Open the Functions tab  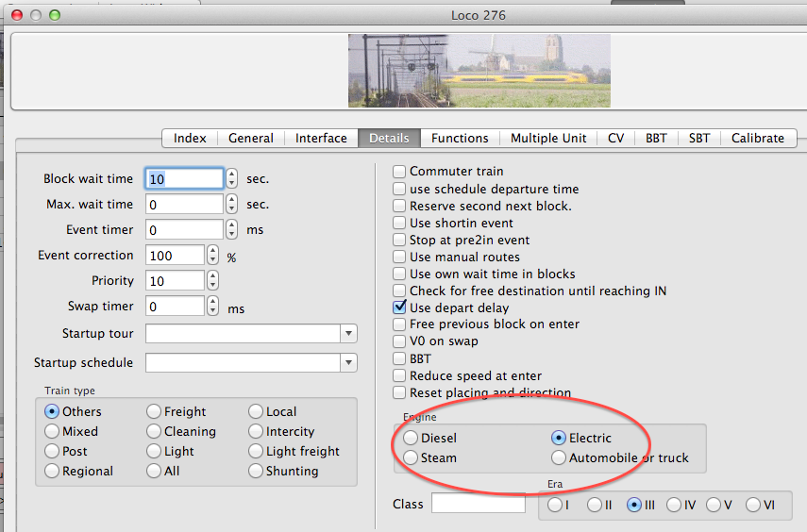(460, 138)
